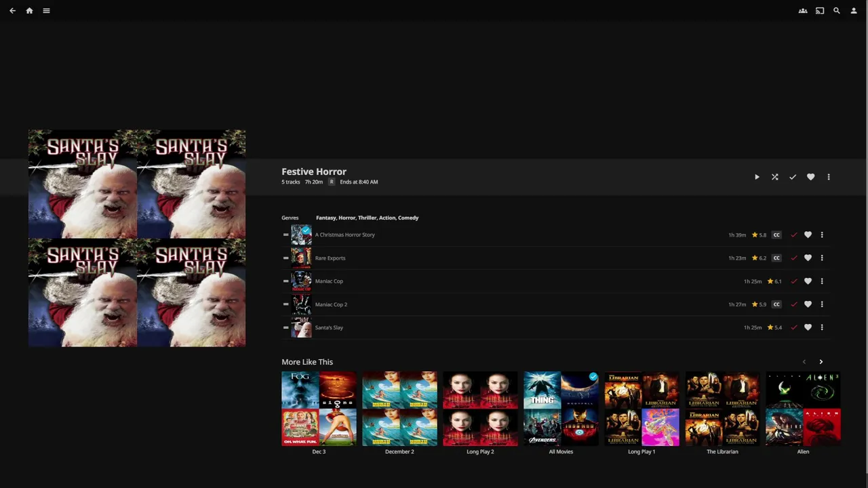Favorite Maniac Cop 2 with heart icon
Screen dimensions: 868x488
808,304
